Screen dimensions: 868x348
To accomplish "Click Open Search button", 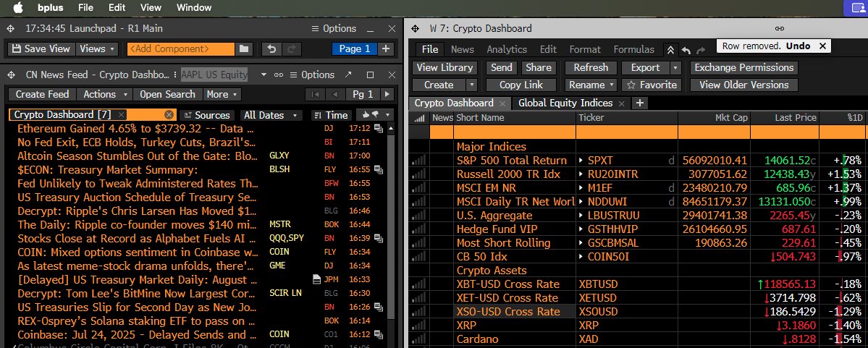I will point(167,94).
